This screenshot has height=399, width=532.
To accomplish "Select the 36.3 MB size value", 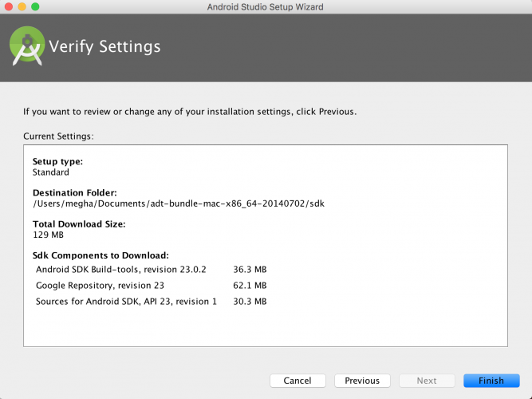I will (x=250, y=269).
